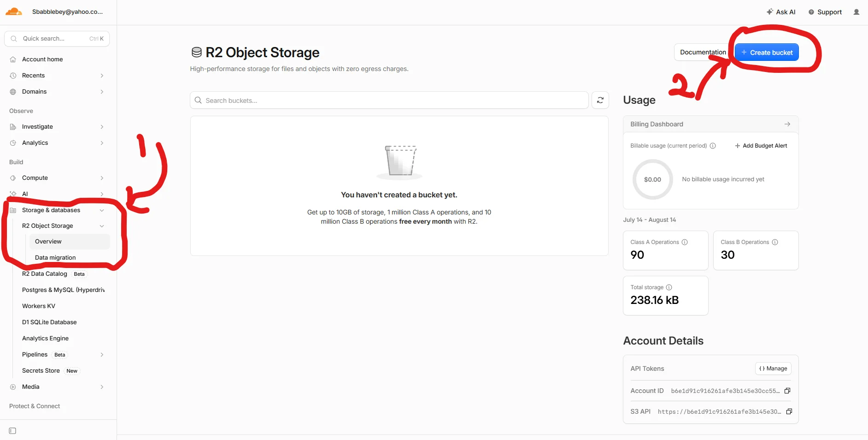Image resolution: width=868 pixels, height=440 pixels.
Task: Expand the Compute chevron
Action: [102, 178]
